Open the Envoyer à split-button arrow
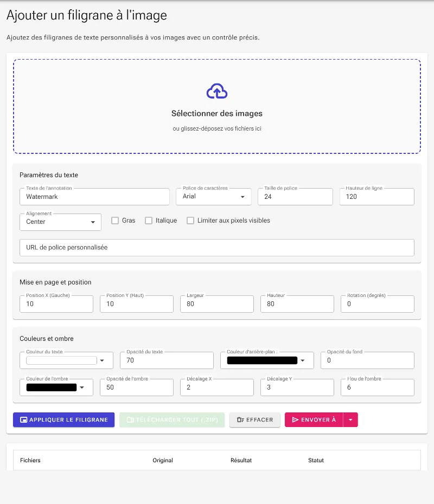 point(350,420)
